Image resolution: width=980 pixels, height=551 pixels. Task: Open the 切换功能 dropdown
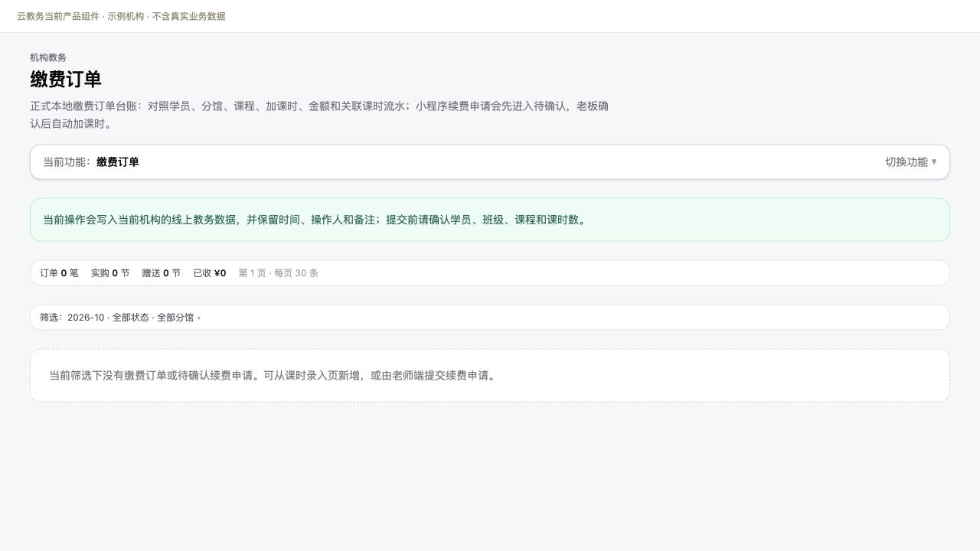click(910, 162)
